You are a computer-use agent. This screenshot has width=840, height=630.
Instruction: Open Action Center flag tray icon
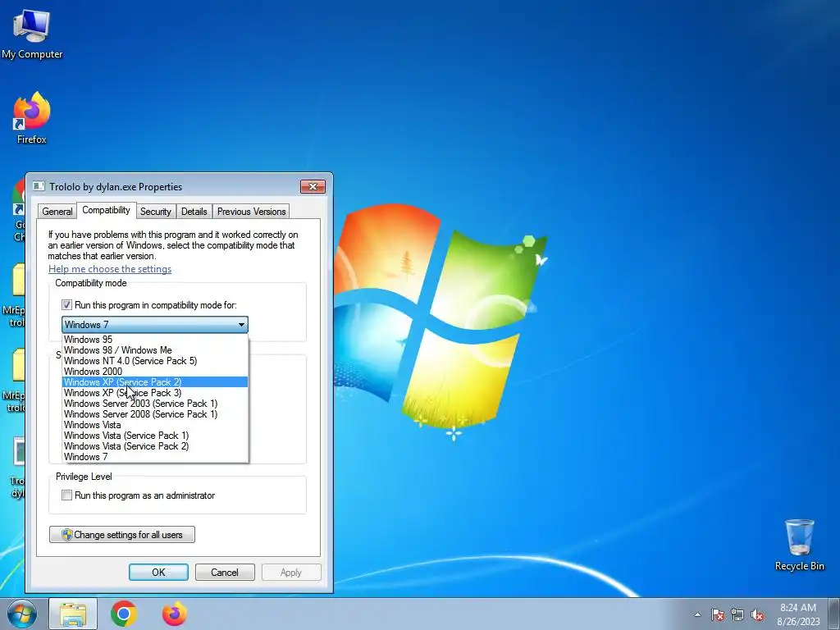(718, 615)
